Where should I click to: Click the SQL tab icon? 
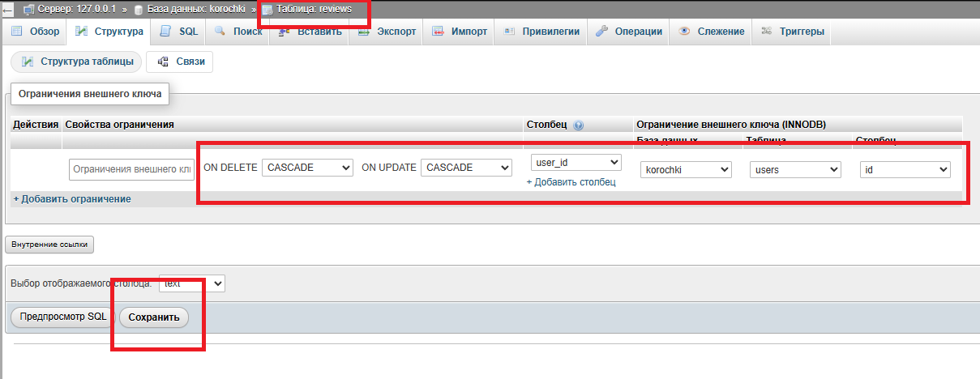click(x=165, y=32)
